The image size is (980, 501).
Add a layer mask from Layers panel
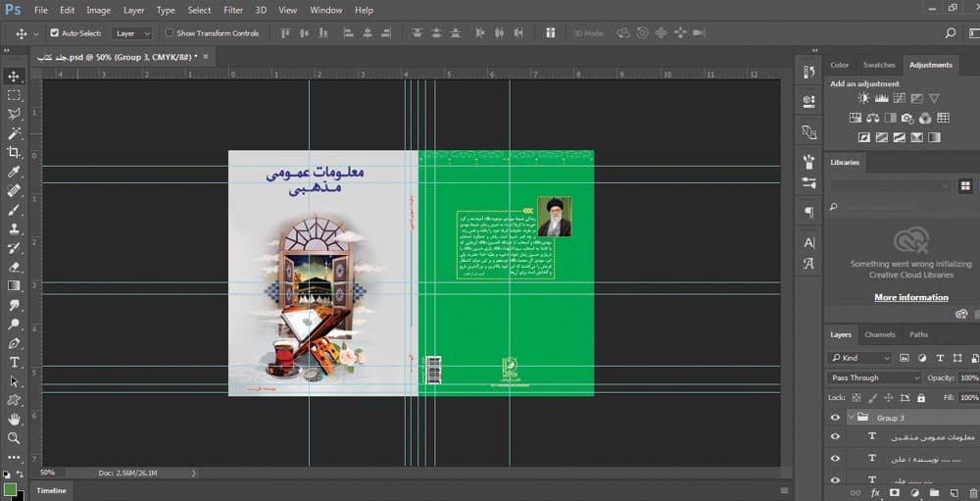(895, 493)
